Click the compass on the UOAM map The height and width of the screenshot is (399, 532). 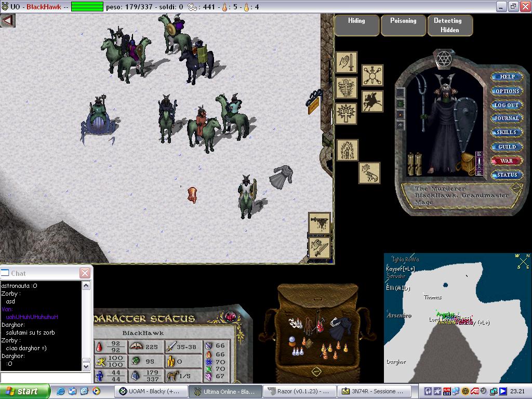pos(523,261)
